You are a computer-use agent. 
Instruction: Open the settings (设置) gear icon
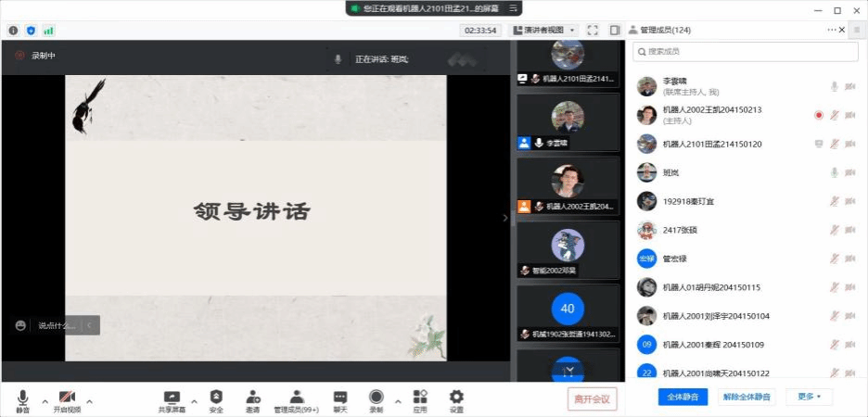456,397
